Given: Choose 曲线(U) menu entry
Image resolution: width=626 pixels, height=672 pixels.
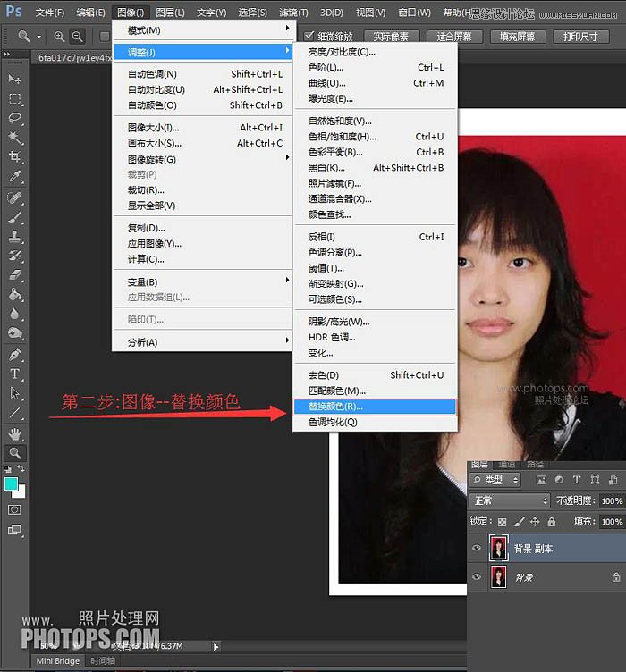Looking at the screenshot, I should click(375, 83).
